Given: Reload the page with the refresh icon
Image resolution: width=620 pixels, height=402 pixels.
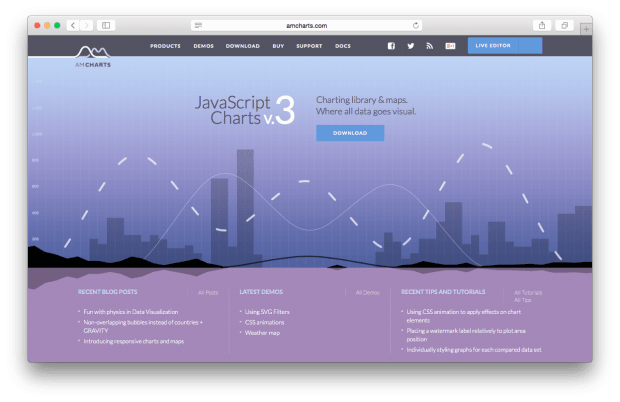Looking at the screenshot, I should (415, 24).
